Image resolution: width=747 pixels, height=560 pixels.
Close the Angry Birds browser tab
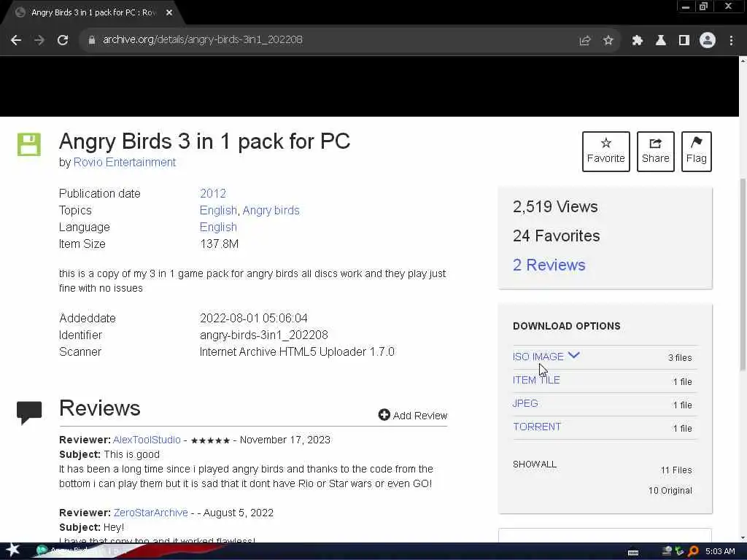(x=169, y=13)
